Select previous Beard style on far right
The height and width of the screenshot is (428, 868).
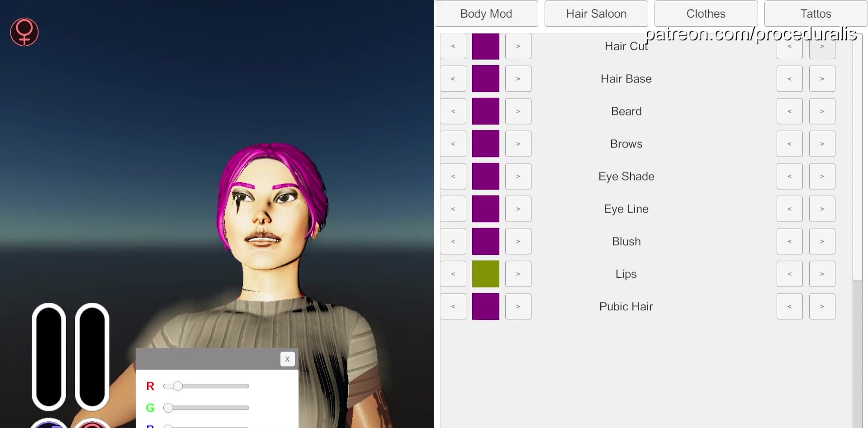(789, 111)
